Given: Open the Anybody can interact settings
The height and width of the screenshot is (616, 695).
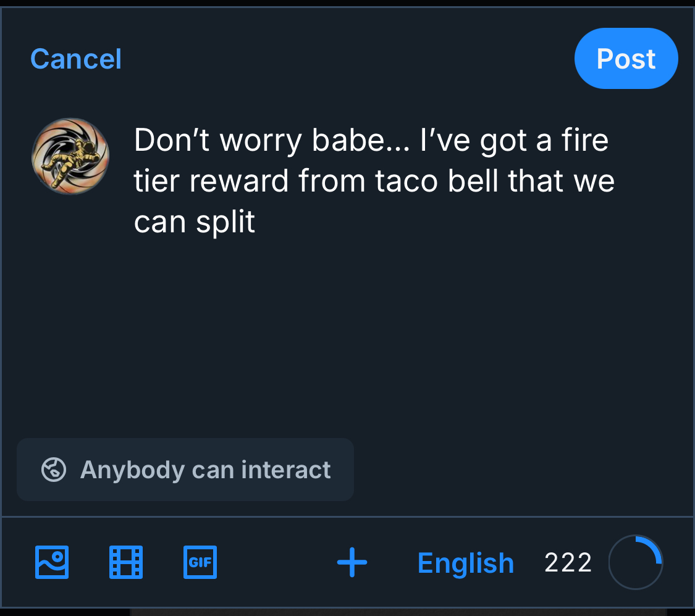Looking at the screenshot, I should 185,470.
